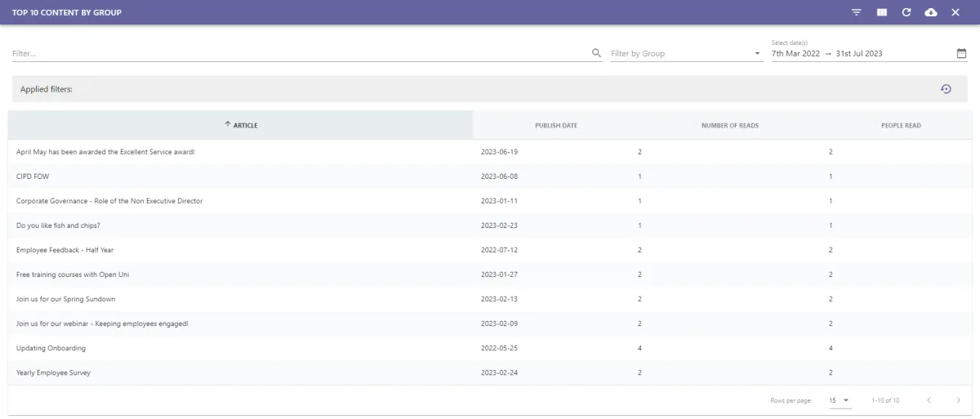Open the column chooser icon
The height and width of the screenshot is (419, 980).
[x=881, y=12]
